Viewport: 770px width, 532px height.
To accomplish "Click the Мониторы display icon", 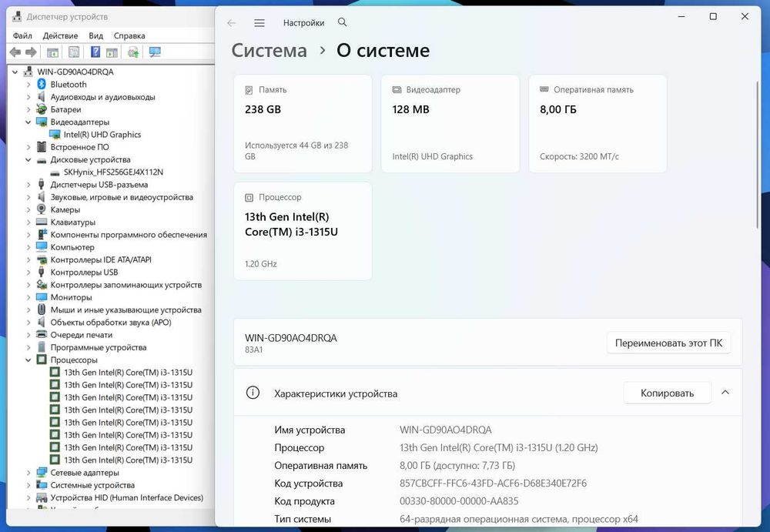I will pos(42,297).
